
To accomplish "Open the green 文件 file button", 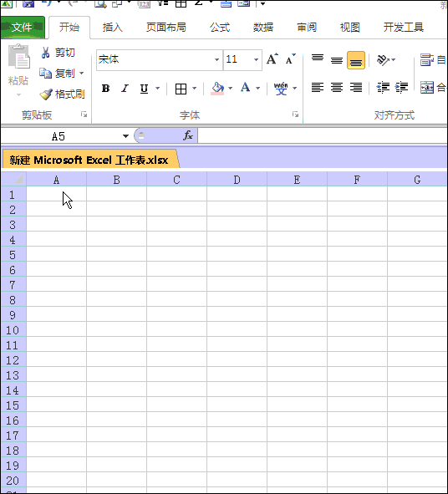I will 22,28.
